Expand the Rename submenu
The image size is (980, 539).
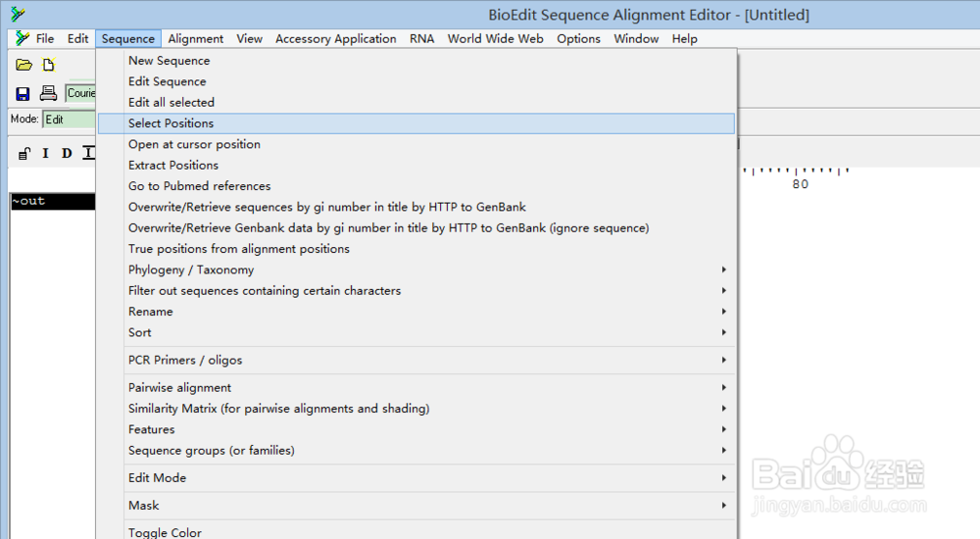pyautogui.click(x=416, y=312)
